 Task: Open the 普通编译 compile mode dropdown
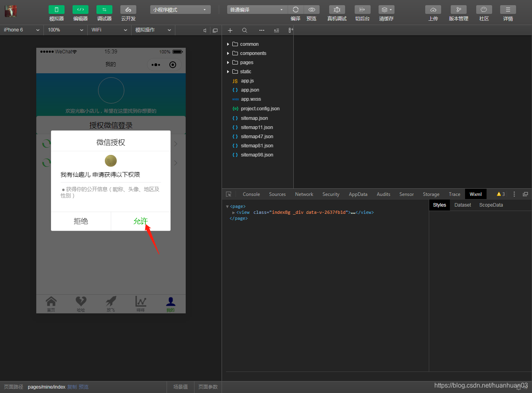click(x=257, y=10)
